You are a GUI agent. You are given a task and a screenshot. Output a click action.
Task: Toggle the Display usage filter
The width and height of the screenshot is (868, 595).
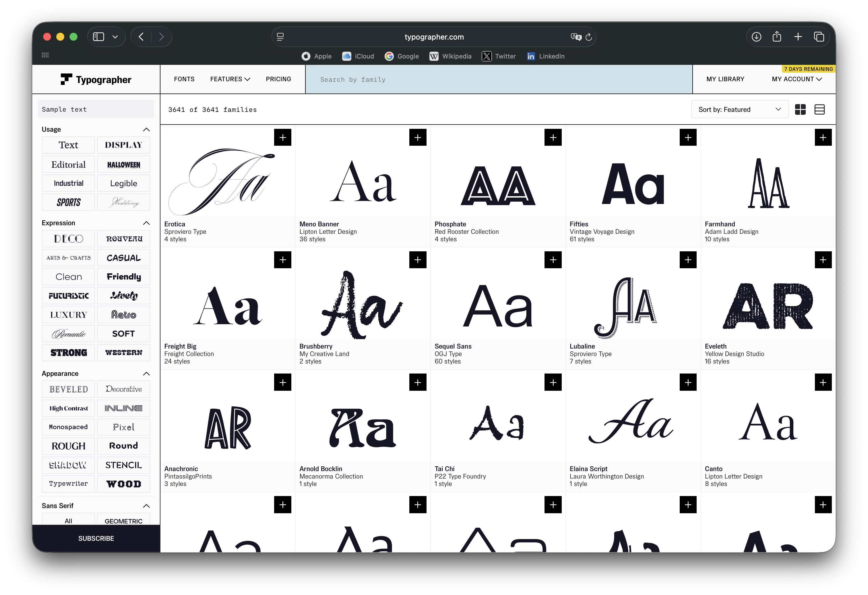tap(124, 145)
